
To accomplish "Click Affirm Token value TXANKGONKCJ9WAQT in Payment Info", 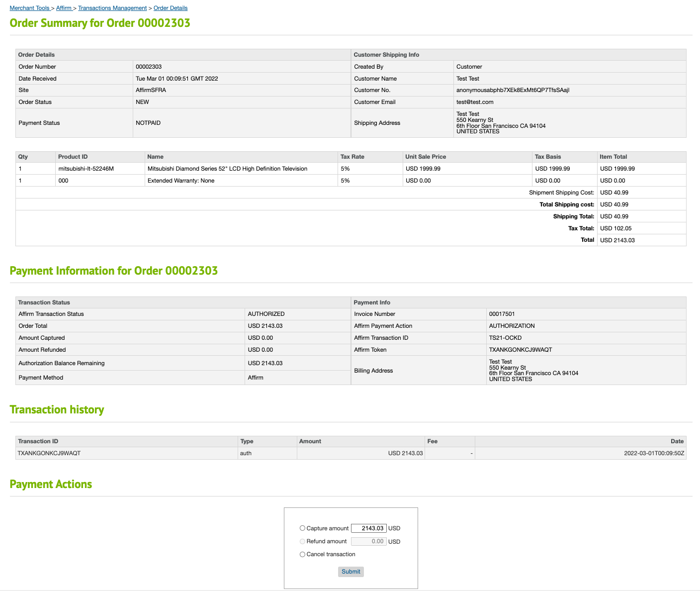I will tap(521, 350).
